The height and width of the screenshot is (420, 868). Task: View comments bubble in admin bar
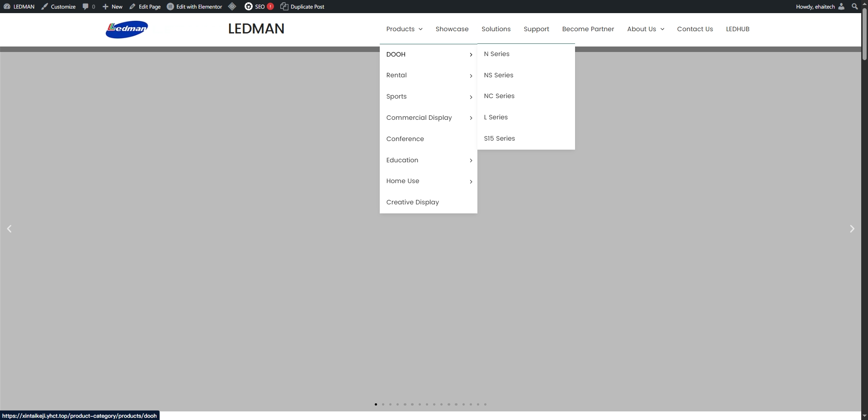[x=89, y=6]
